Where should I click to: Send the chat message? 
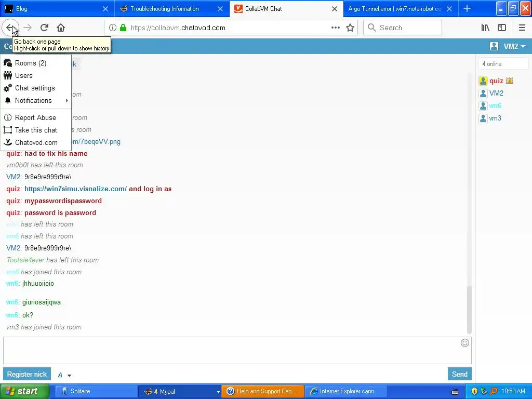(459, 374)
